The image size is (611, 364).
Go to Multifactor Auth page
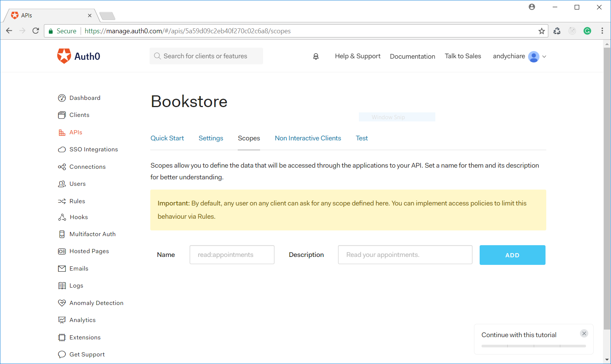[x=93, y=234]
